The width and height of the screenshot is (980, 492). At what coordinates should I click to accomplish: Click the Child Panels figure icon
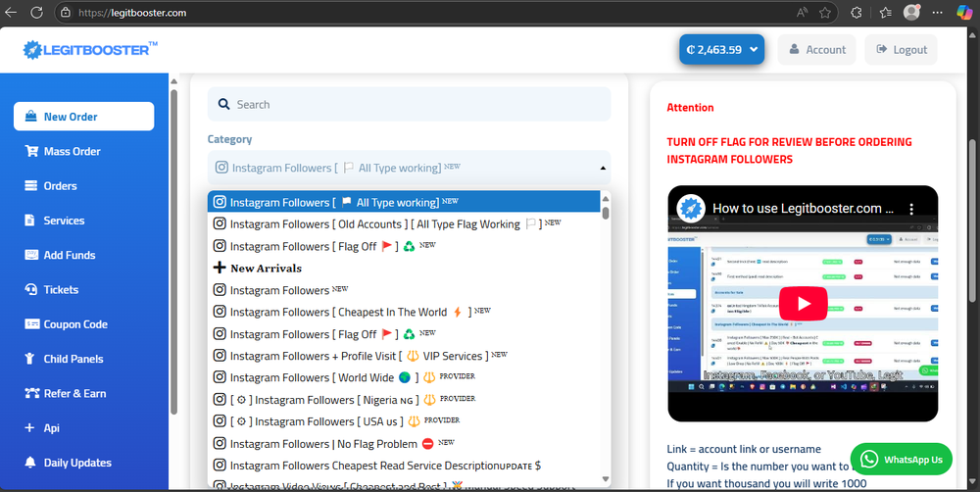[x=29, y=359]
